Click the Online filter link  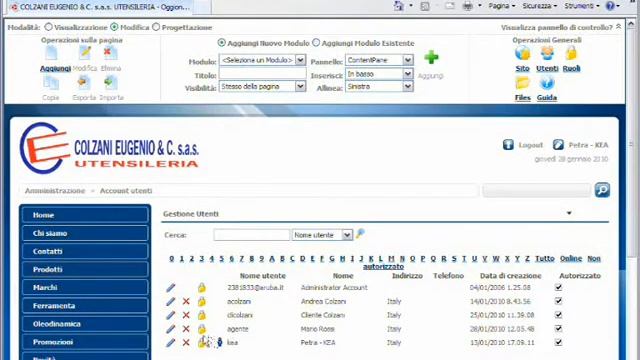[x=571, y=258]
